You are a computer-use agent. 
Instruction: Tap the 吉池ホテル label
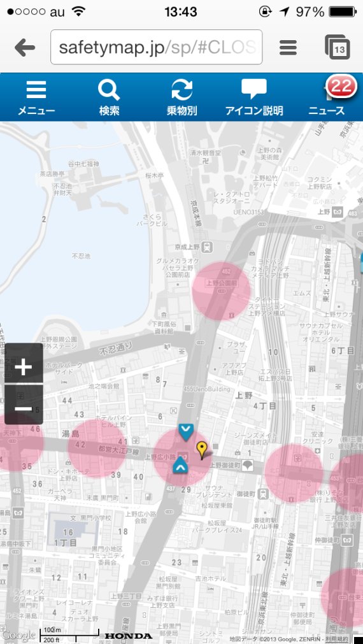[x=210, y=578]
